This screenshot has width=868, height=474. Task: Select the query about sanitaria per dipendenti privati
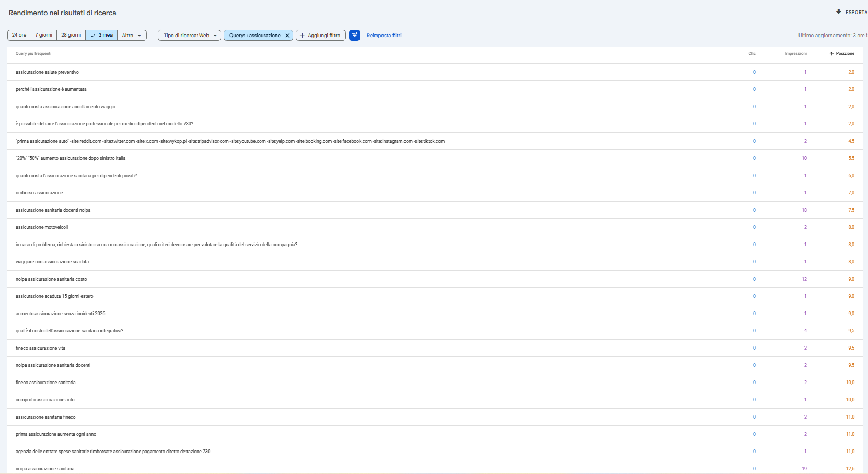coord(435,176)
